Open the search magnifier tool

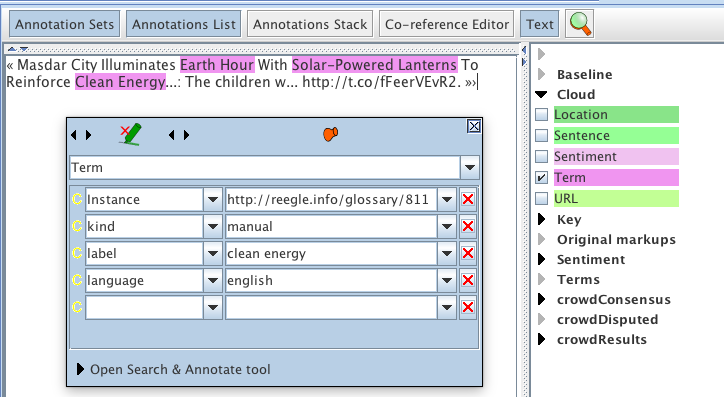(579, 24)
